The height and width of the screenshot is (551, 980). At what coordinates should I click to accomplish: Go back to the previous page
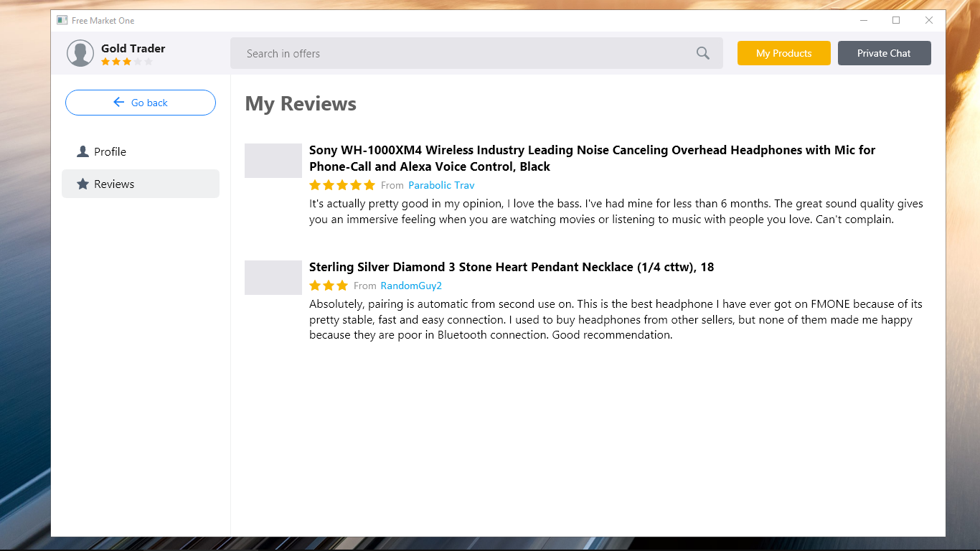(141, 103)
